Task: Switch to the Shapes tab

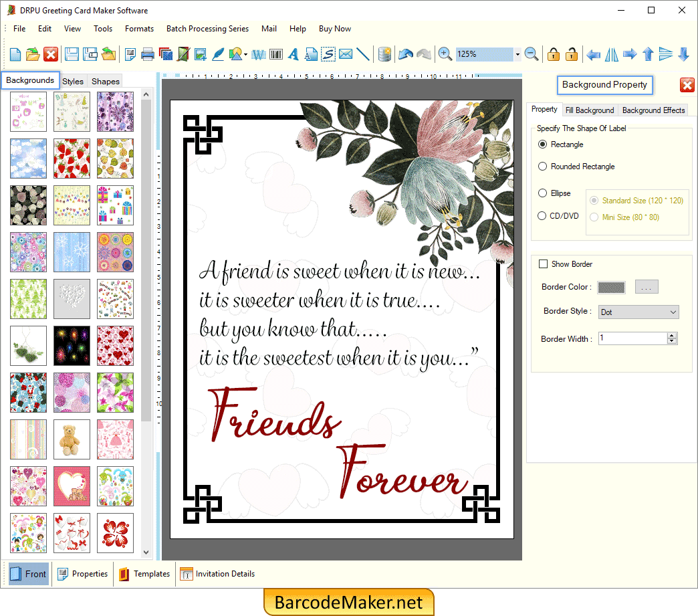Action: point(106,82)
